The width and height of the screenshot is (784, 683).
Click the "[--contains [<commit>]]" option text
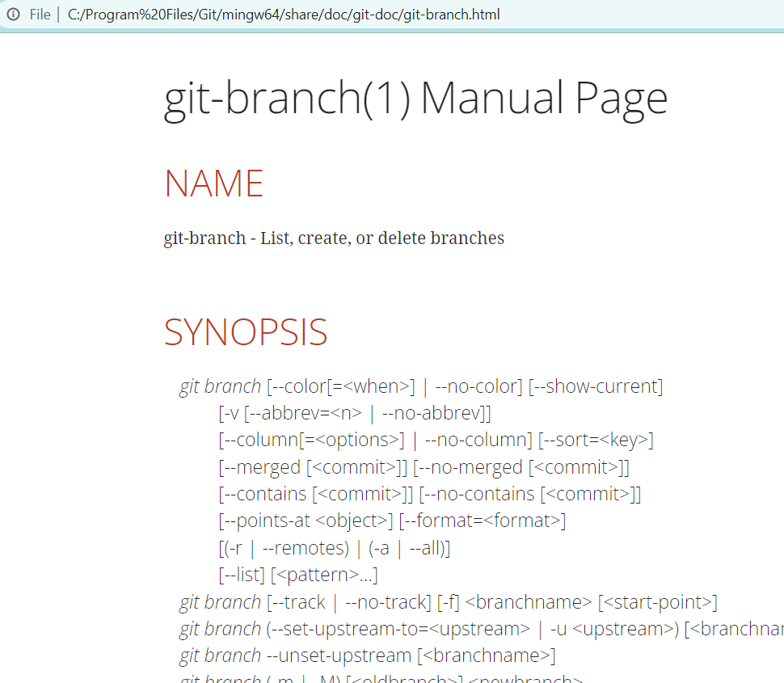point(316,495)
